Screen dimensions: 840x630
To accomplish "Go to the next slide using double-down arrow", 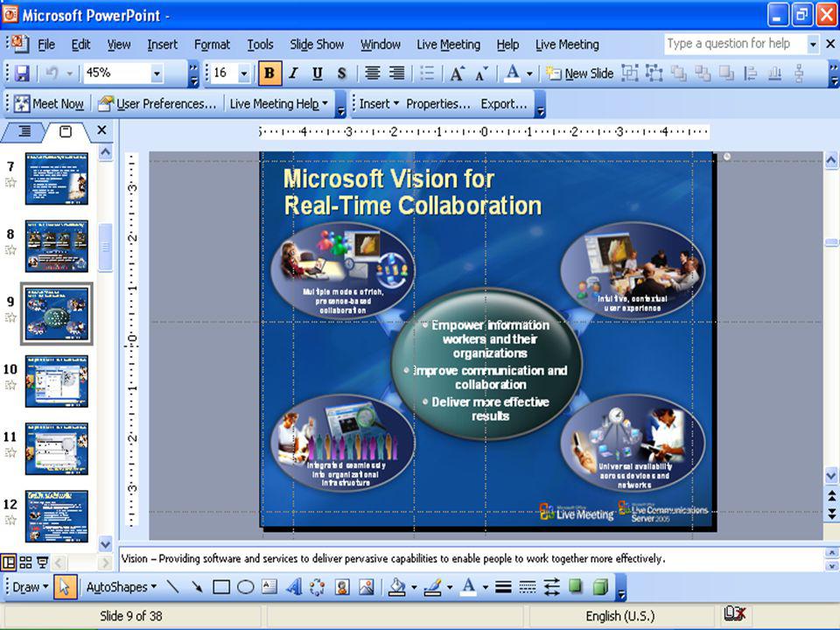I will [x=831, y=514].
